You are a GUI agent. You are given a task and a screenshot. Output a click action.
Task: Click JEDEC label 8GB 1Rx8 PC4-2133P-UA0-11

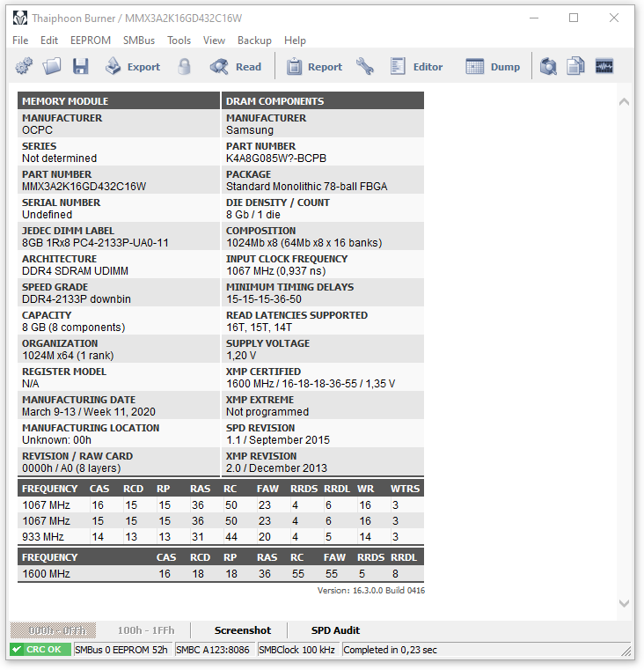coord(95,243)
